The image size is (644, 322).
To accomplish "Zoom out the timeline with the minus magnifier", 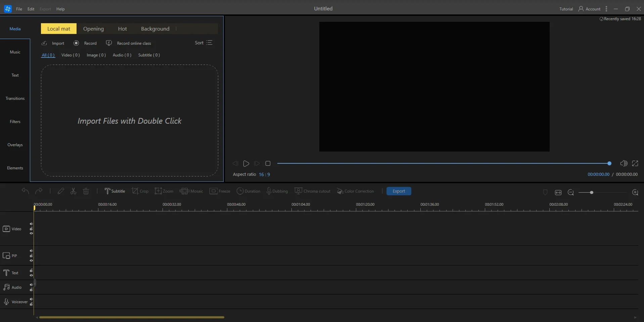I will pos(570,192).
